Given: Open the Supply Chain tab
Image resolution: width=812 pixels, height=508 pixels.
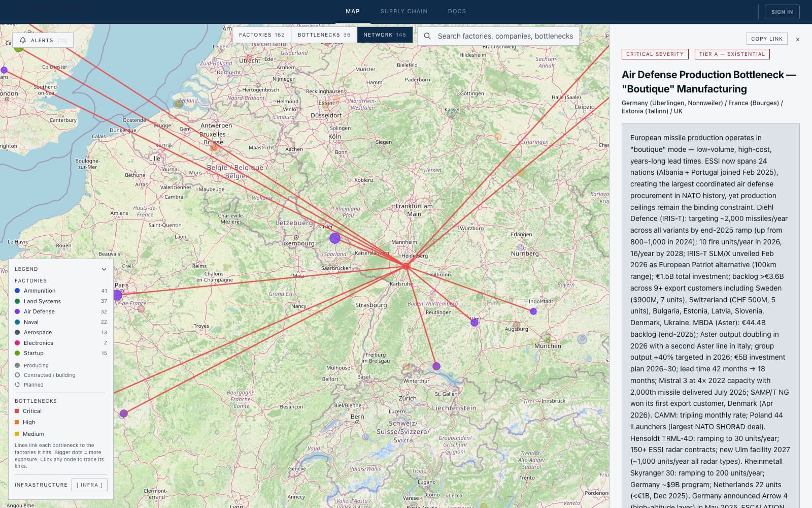Looking at the screenshot, I should point(404,11).
